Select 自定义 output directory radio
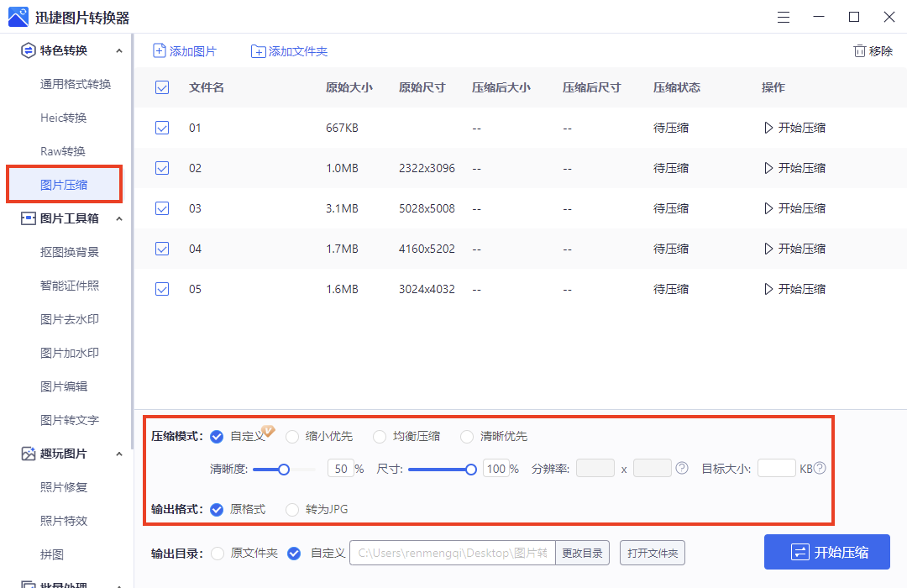This screenshot has height=588, width=907. tap(294, 554)
